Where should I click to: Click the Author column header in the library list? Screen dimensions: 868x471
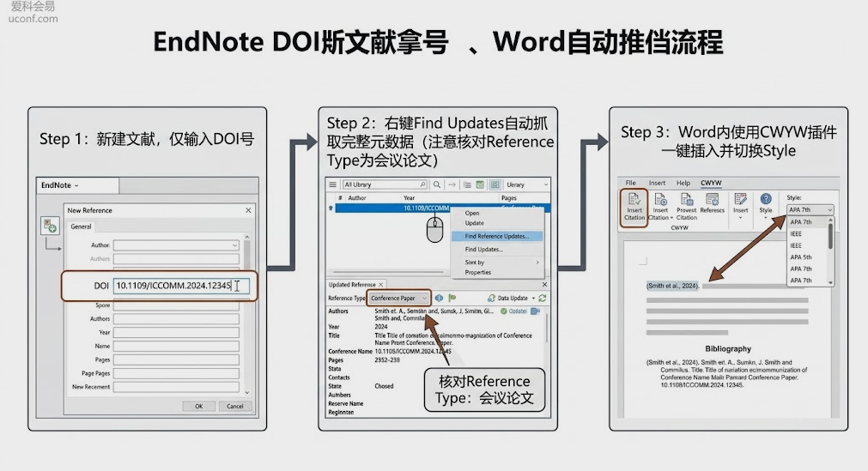point(357,197)
